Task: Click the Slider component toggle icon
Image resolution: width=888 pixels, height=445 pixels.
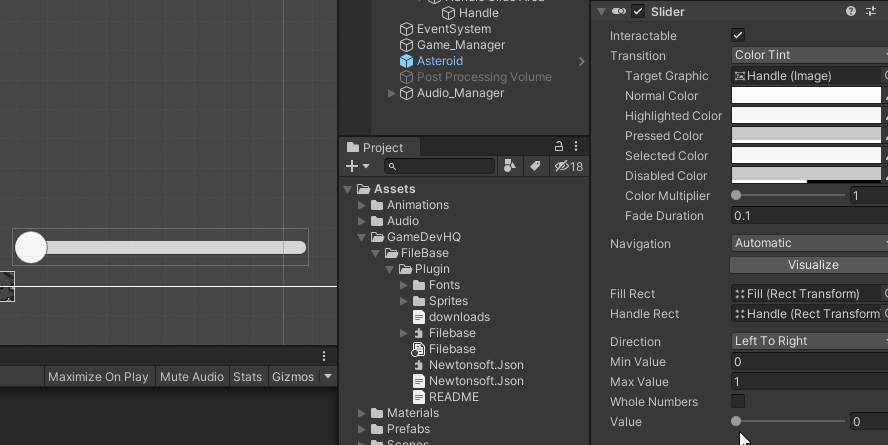Action: (619, 11)
